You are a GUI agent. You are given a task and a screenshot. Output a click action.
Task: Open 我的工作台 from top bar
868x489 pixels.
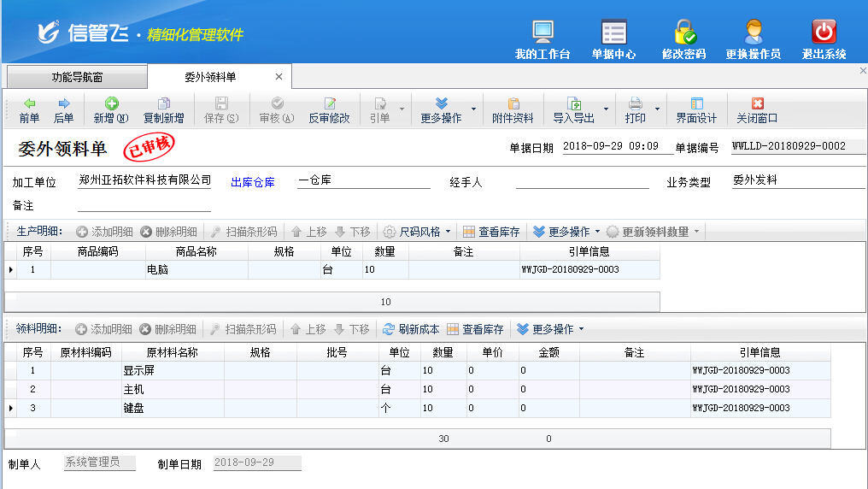[542, 39]
